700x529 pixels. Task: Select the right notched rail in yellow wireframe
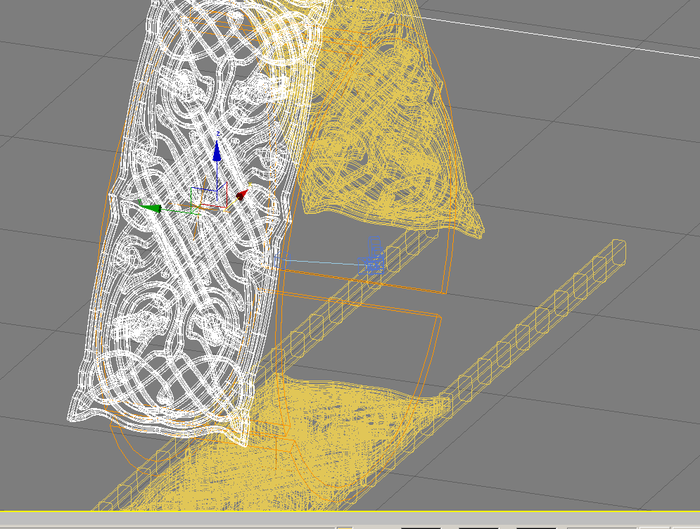(x=530, y=330)
